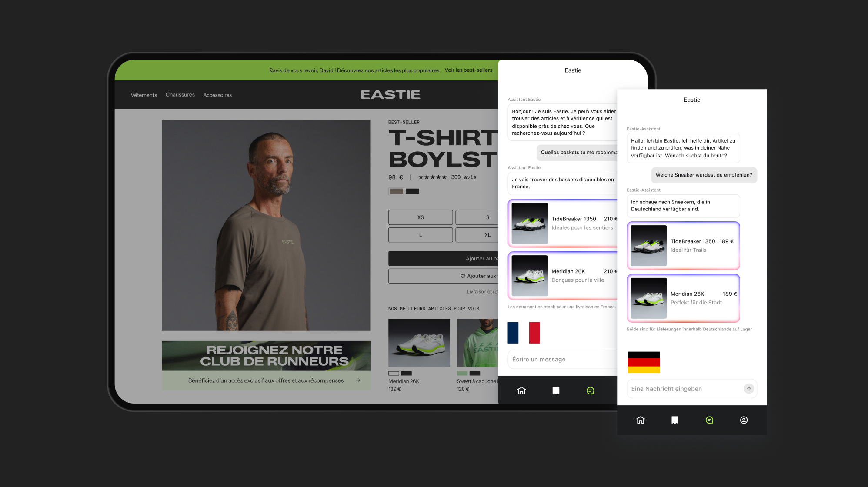Click the German flag image
This screenshot has width=868, height=487.
tap(644, 362)
